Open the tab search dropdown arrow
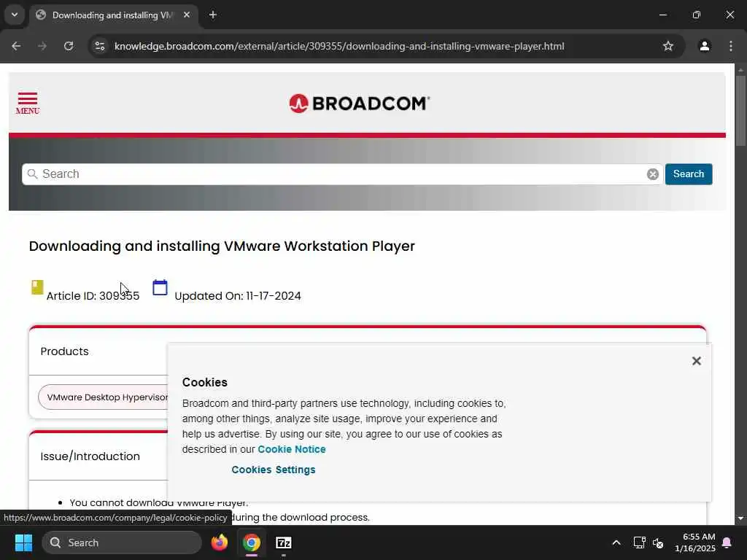Screen dimensions: 747x560 coord(15,15)
